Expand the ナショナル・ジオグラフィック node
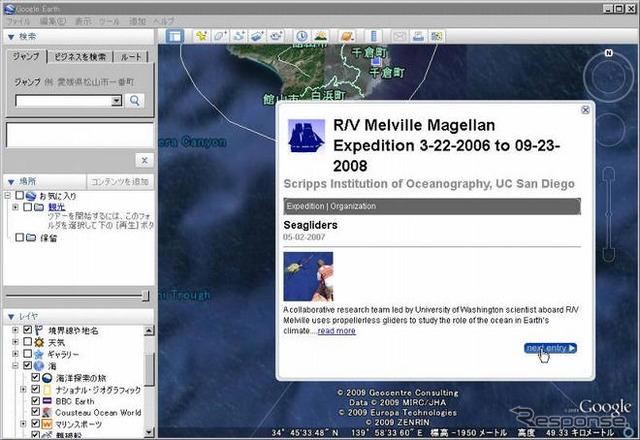This screenshot has width=640, height=440. click(x=23, y=389)
